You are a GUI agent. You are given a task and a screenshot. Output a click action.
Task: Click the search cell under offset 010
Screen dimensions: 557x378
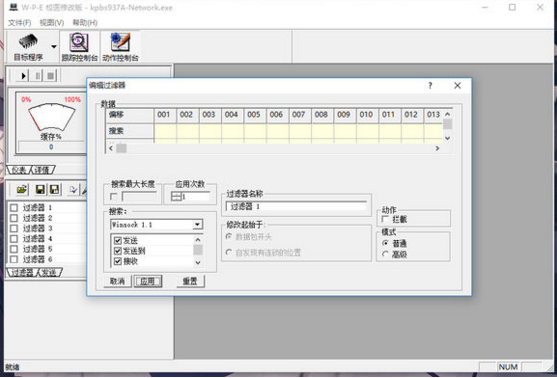pos(368,131)
